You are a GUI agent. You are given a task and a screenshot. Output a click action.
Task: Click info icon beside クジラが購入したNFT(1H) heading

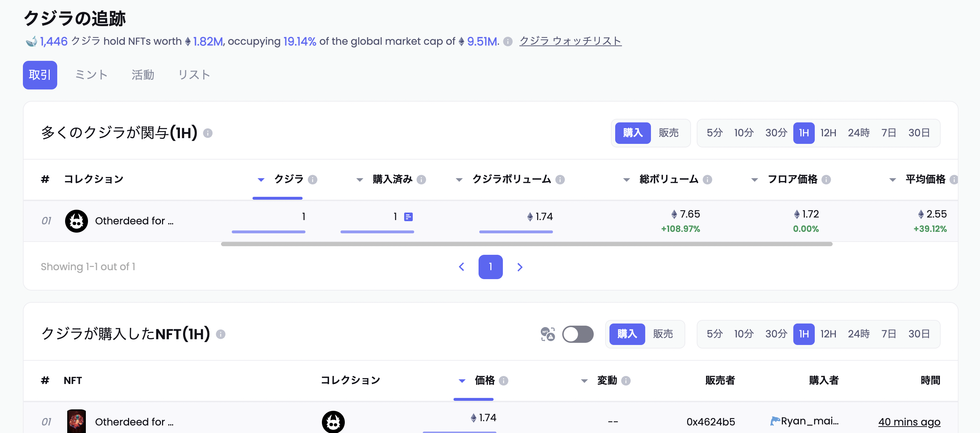221,334
